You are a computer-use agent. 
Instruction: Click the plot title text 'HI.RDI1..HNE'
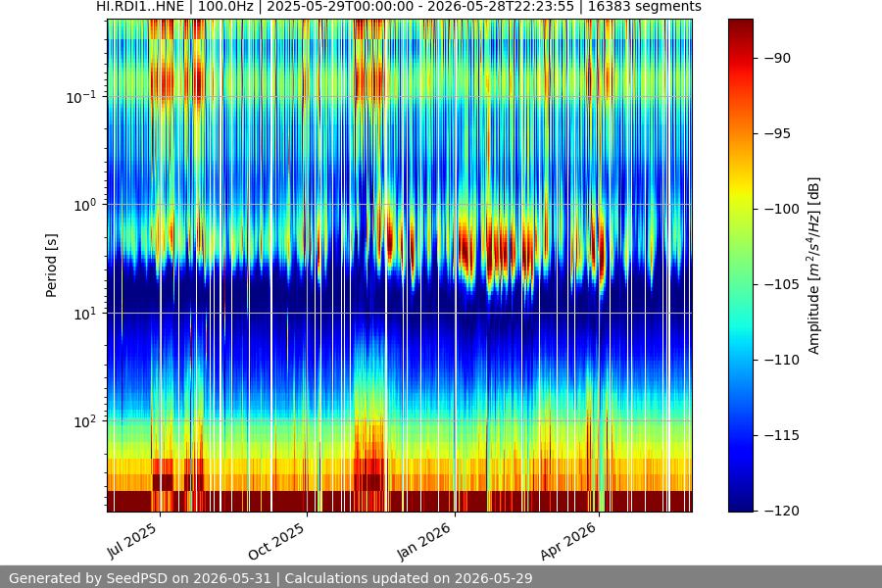click(140, 6)
